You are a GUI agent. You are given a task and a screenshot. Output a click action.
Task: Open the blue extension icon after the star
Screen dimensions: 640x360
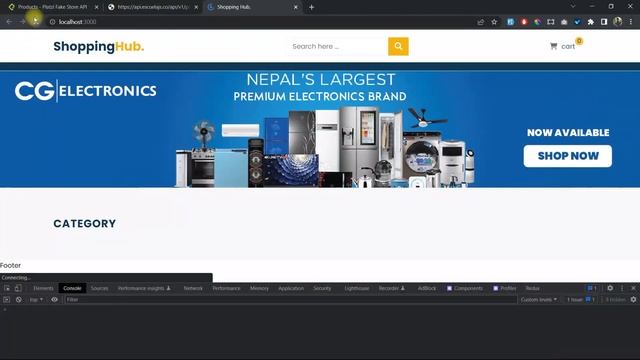click(510, 22)
